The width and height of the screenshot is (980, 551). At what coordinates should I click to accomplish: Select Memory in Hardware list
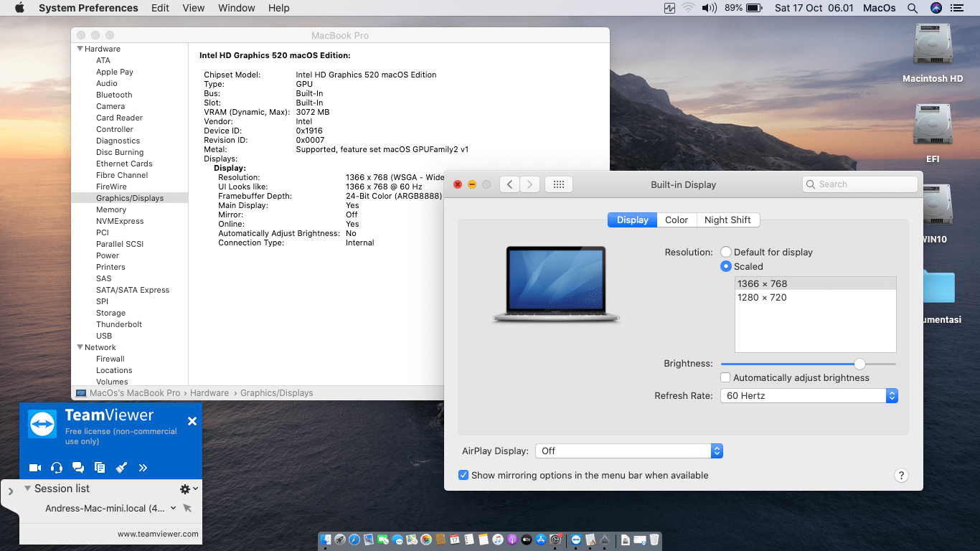[111, 209]
